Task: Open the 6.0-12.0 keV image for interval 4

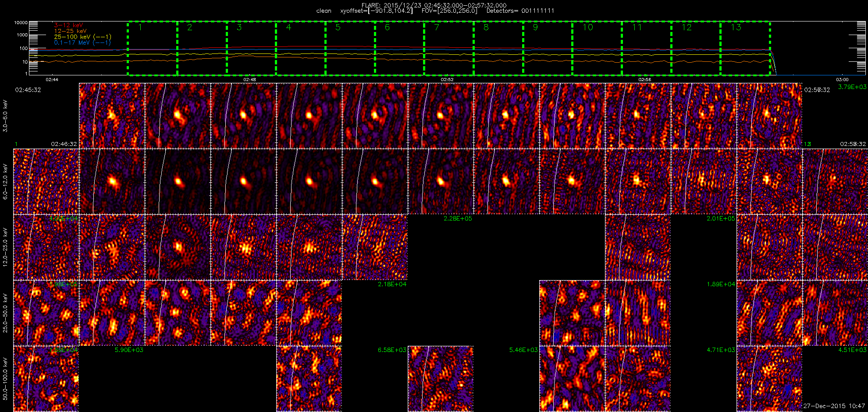Action: click(x=243, y=182)
